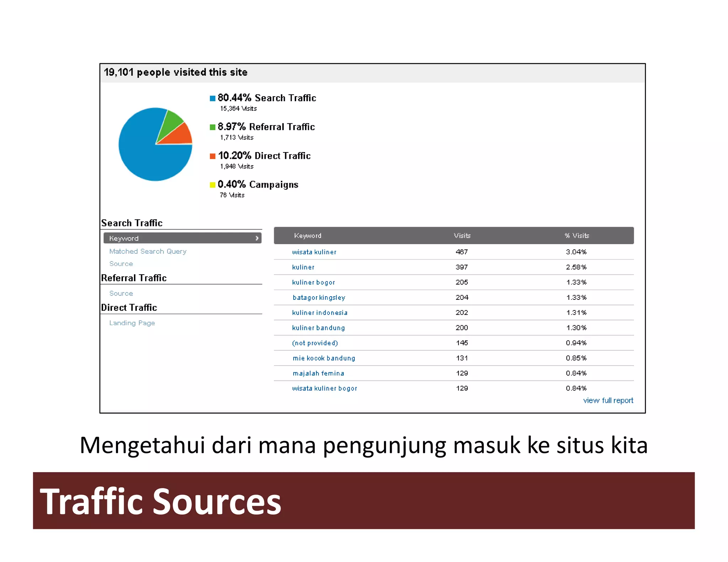
Task: Open keyword '(not provided)' link
Action: (315, 343)
